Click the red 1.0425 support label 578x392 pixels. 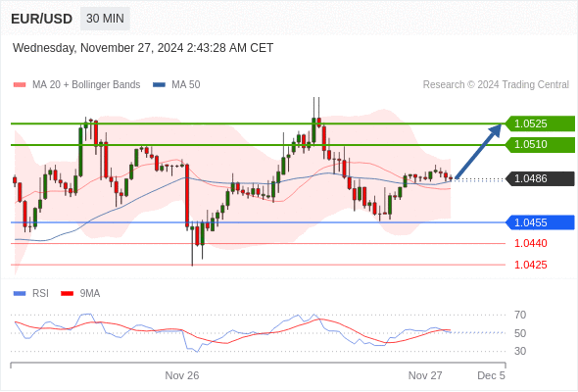pyautogui.click(x=530, y=265)
